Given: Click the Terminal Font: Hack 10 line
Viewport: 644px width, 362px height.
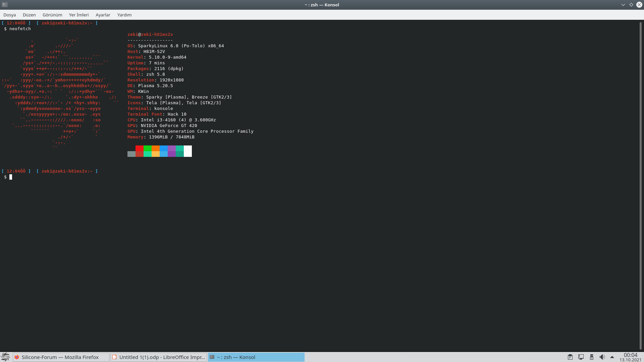Looking at the screenshot, I should click(x=157, y=114).
